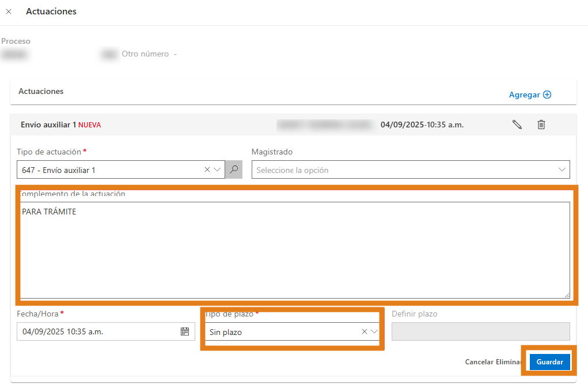
Task: Click the Eliminar button
Action: 508,362
